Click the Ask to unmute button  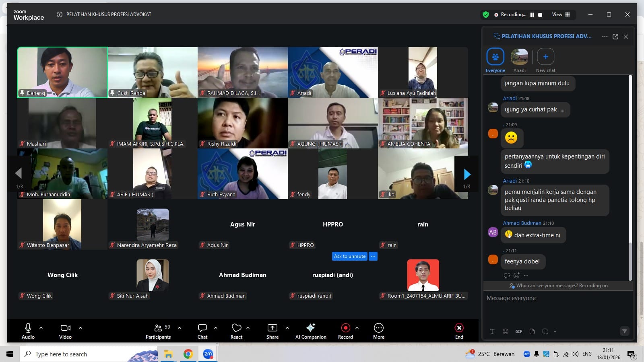[349, 256]
